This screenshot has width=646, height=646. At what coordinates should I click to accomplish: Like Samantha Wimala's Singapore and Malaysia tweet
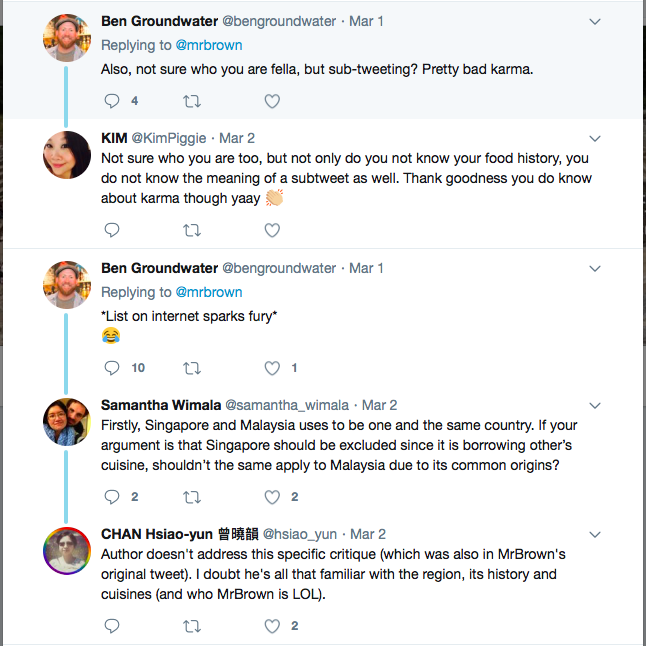click(x=272, y=497)
